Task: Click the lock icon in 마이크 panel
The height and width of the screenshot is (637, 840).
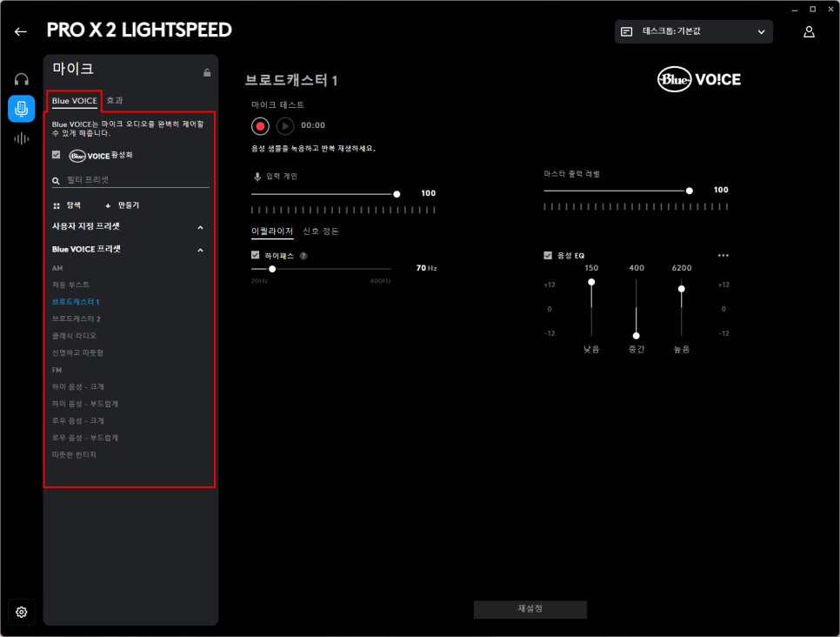Action: click(206, 72)
